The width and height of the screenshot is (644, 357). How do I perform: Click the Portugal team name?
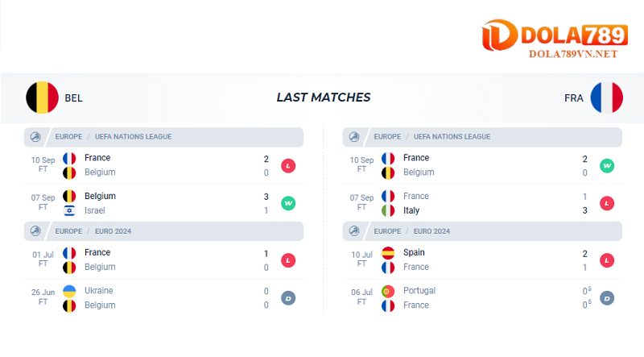[419, 291]
